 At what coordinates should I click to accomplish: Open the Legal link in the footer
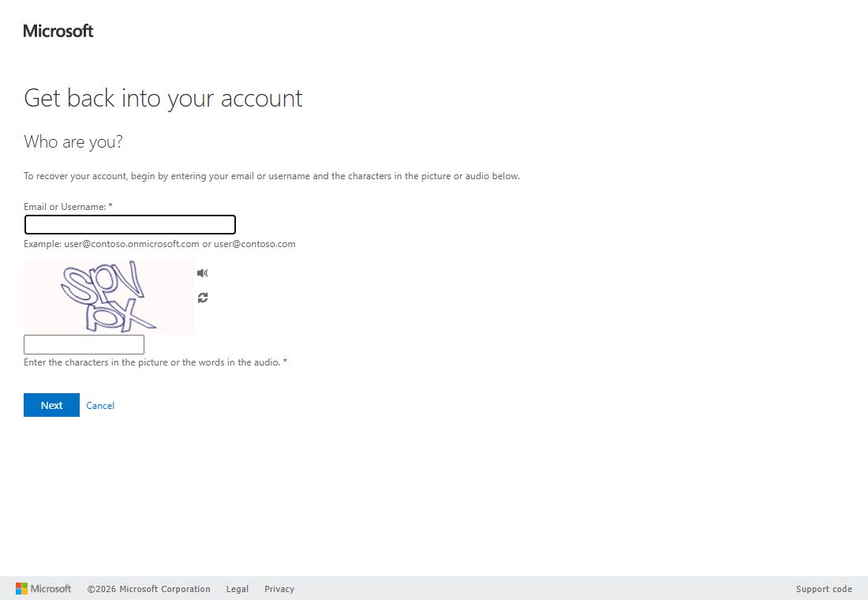pos(238,589)
